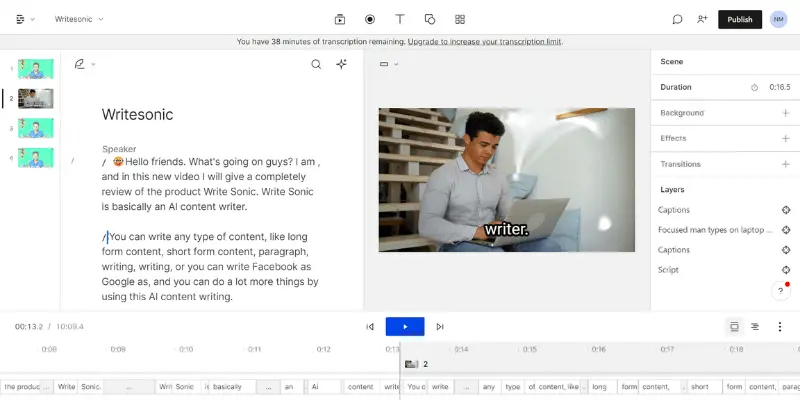The width and height of the screenshot is (800, 400).
Task: Expand the Writesonic project name dropdown
Action: coord(79,19)
